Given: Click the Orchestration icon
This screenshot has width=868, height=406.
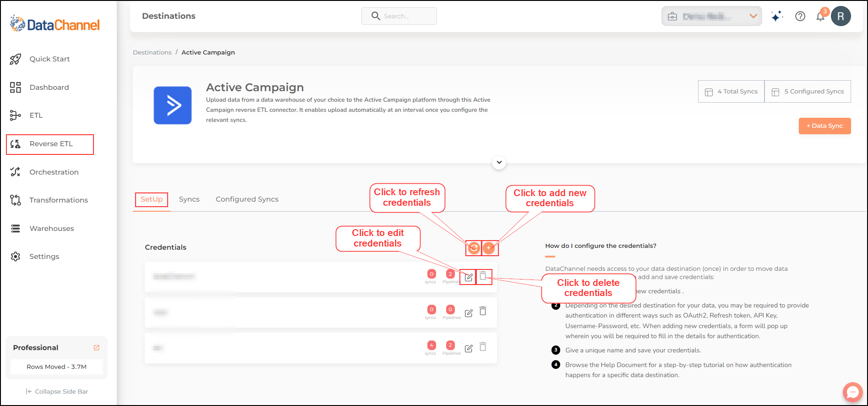Looking at the screenshot, I should (16, 172).
